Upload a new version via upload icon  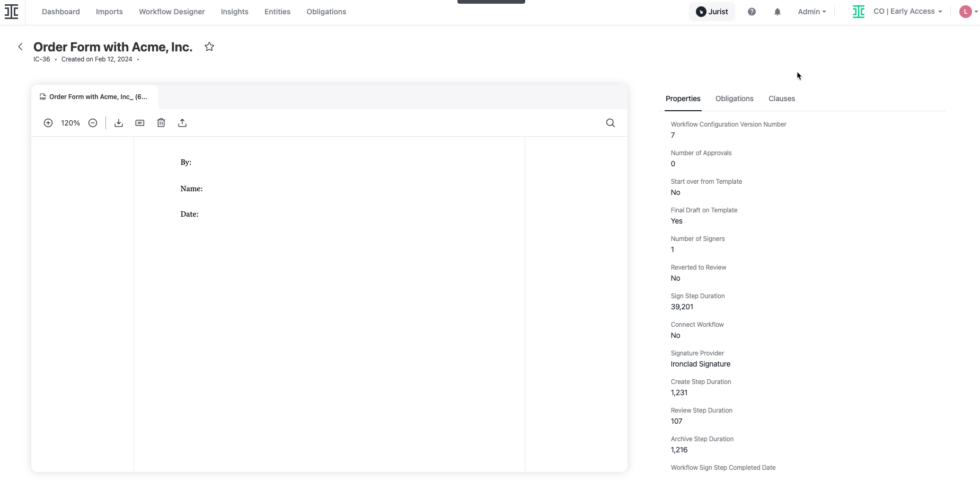pyautogui.click(x=182, y=123)
